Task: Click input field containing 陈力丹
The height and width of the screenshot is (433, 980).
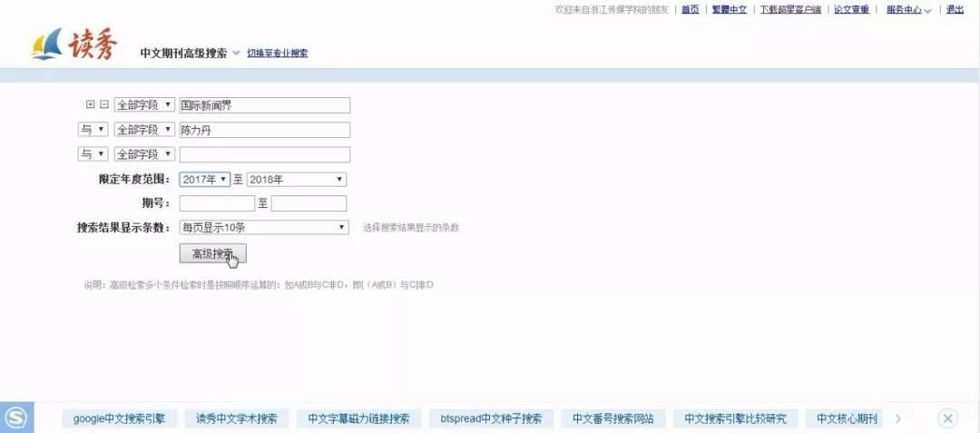Action: [264, 130]
